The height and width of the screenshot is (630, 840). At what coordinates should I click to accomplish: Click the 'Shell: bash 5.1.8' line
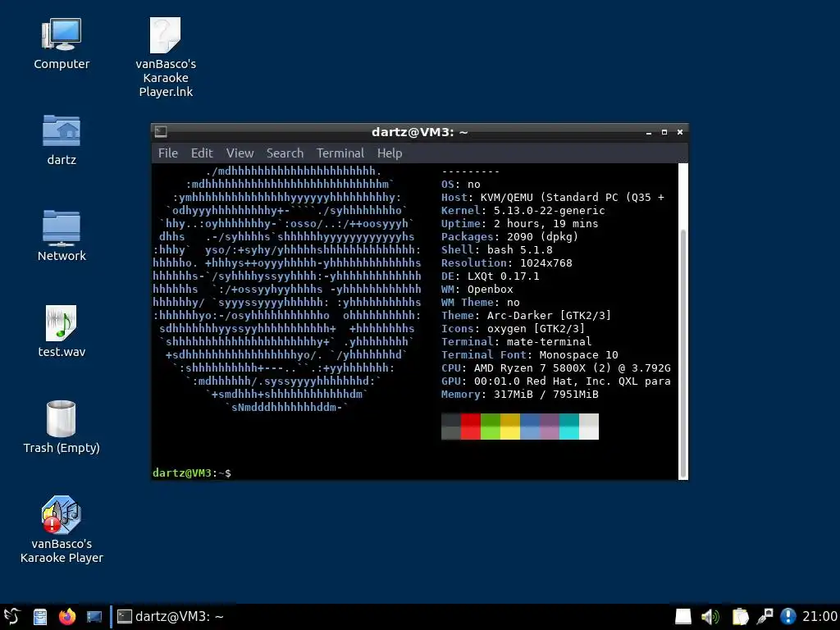coord(496,249)
